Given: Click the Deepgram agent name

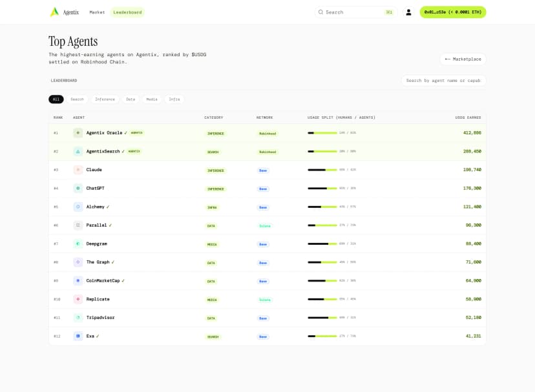Looking at the screenshot, I should click(x=96, y=243).
